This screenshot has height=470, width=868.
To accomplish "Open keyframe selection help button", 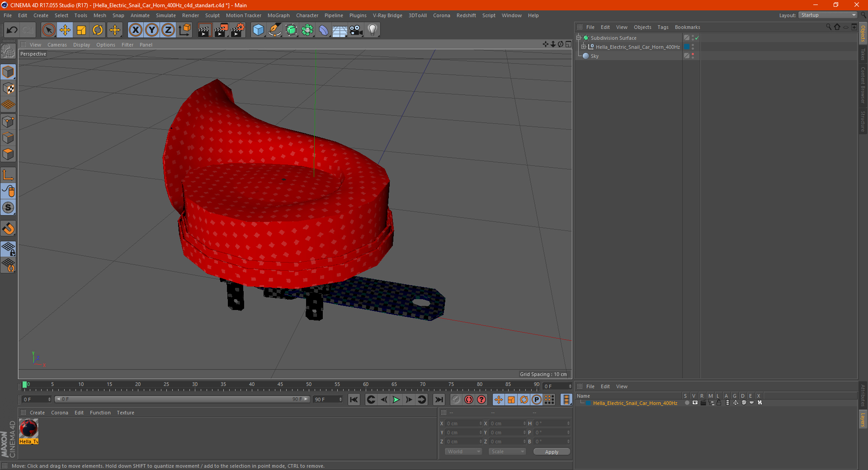I will pyautogui.click(x=481, y=399).
